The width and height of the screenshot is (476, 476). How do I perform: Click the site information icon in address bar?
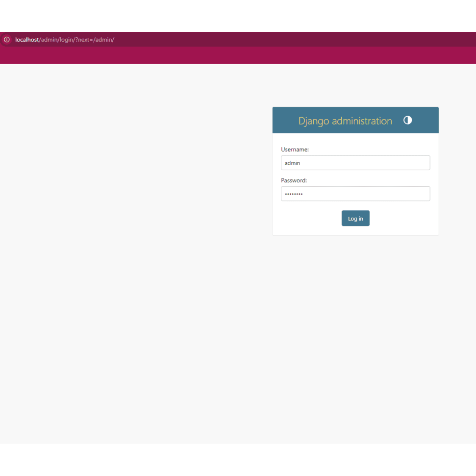tap(7, 40)
